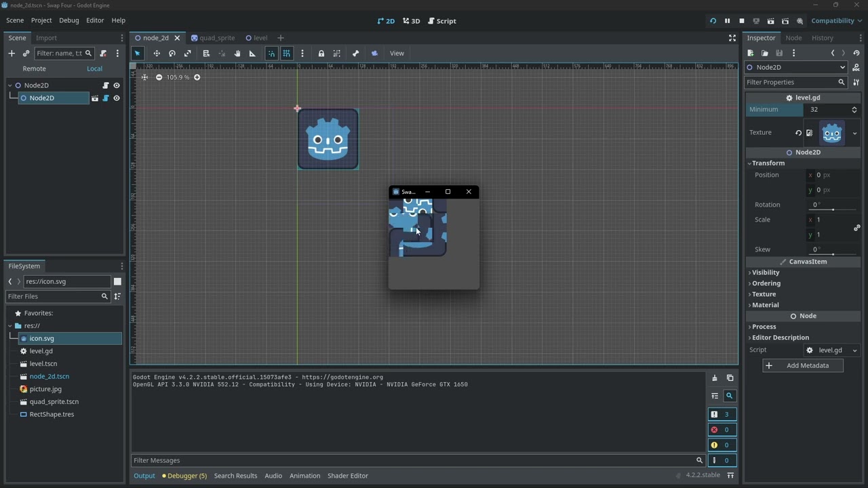Lock the selected node
Screen dimensions: 868x488
point(321,54)
